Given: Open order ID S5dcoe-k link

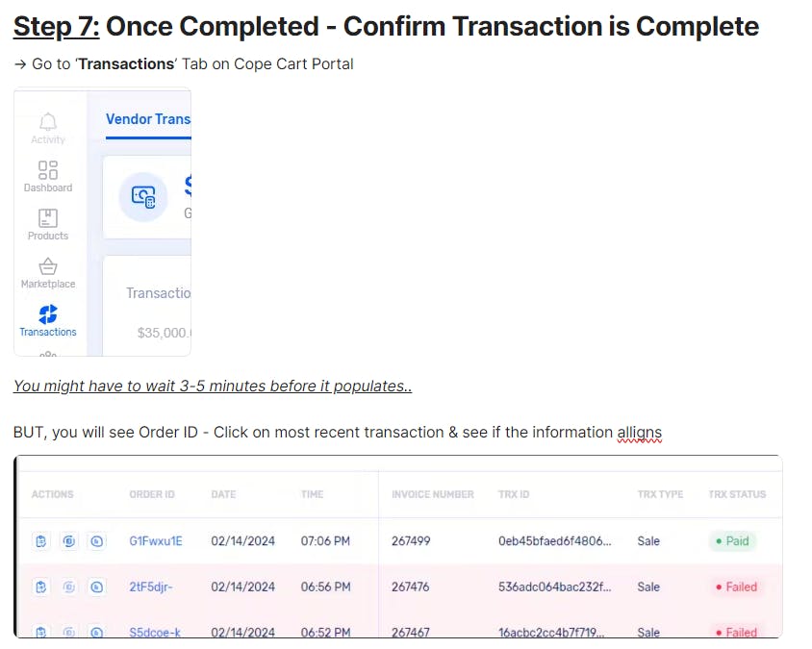Looking at the screenshot, I should 155,633.
